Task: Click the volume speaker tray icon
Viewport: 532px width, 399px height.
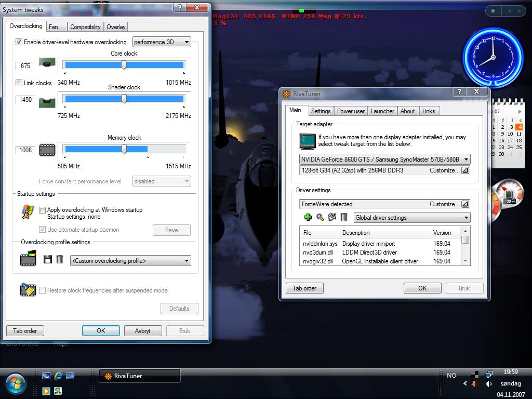Action: click(488, 384)
